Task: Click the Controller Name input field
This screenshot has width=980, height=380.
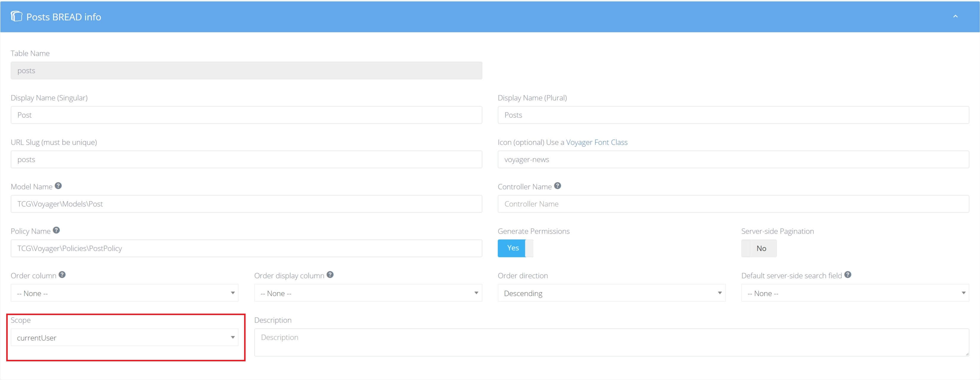Action: [733, 204]
